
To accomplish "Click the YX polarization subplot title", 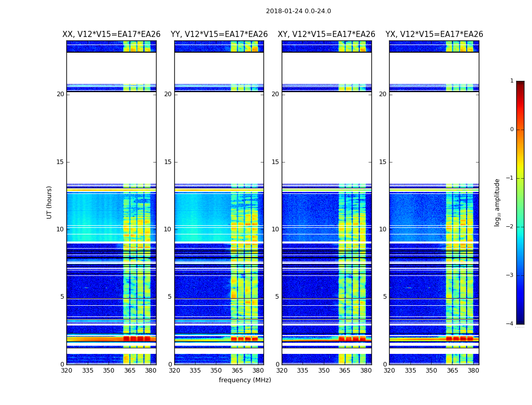I will coord(434,34).
